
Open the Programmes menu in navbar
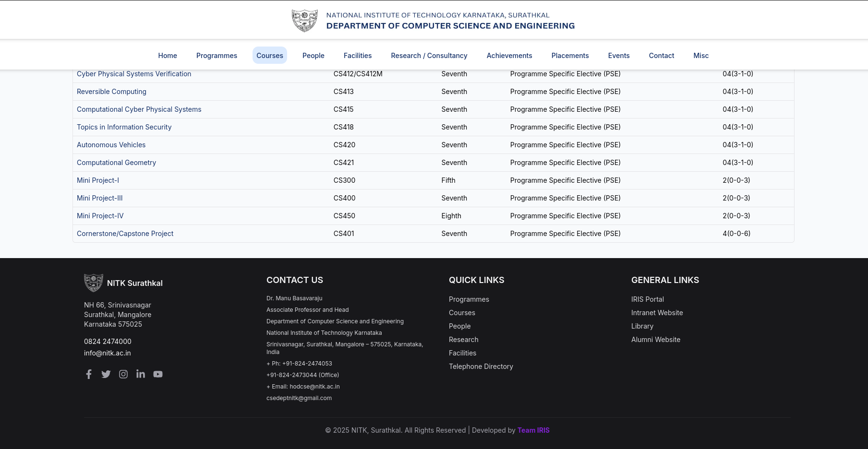click(217, 56)
